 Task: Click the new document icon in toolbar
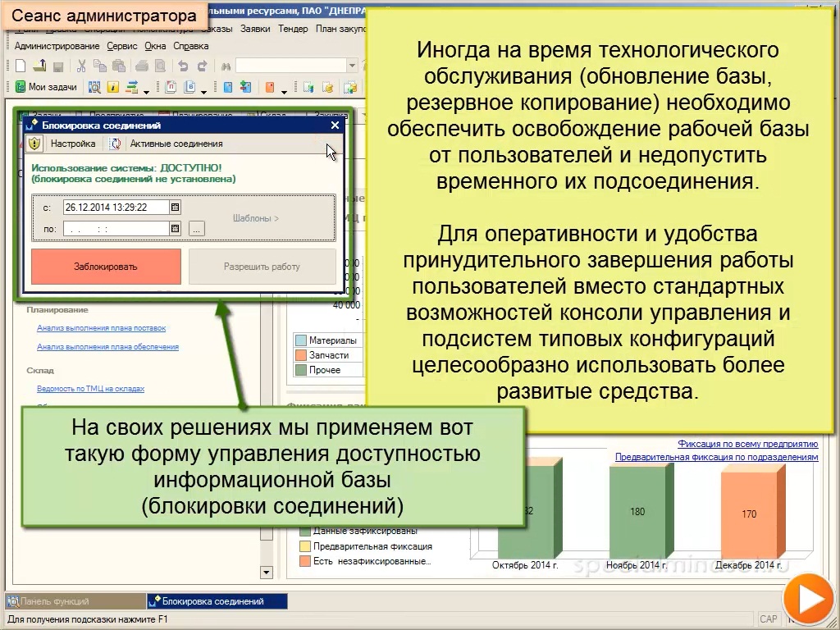(x=21, y=66)
